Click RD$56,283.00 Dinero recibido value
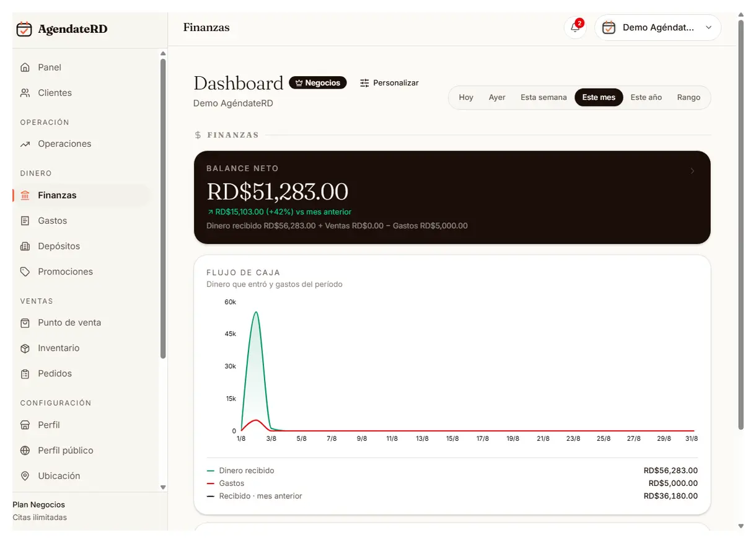The height and width of the screenshot is (543, 756). pos(670,470)
